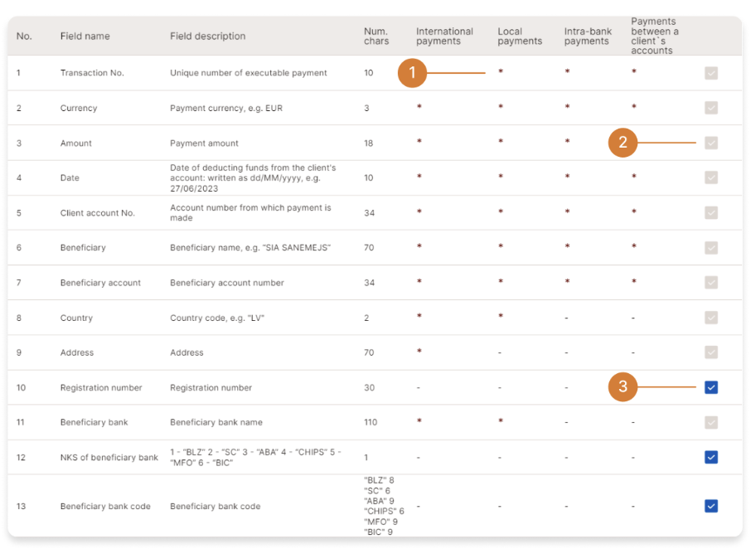This screenshot has height=549, width=756.
Task: Click orange callout marker number 3
Action: (623, 387)
